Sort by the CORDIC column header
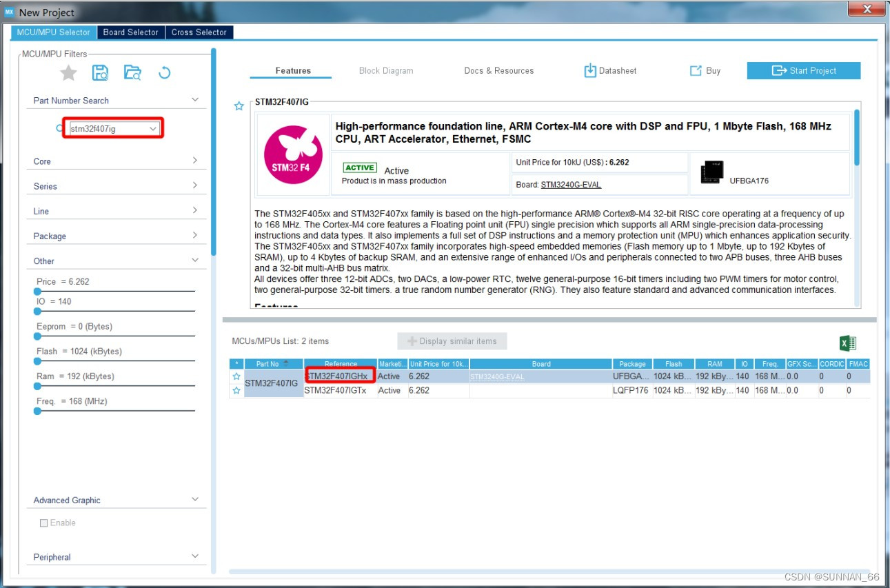The width and height of the screenshot is (890, 588). pos(832,364)
